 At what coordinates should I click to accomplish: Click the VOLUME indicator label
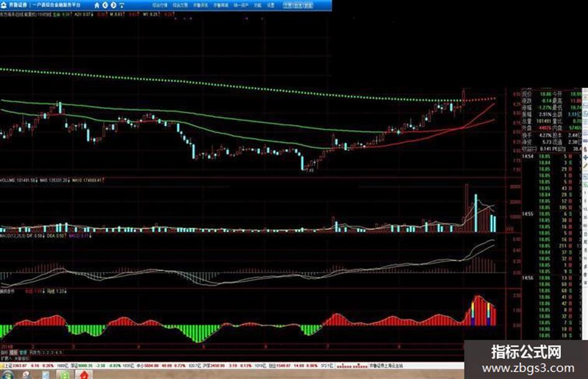tap(7, 180)
